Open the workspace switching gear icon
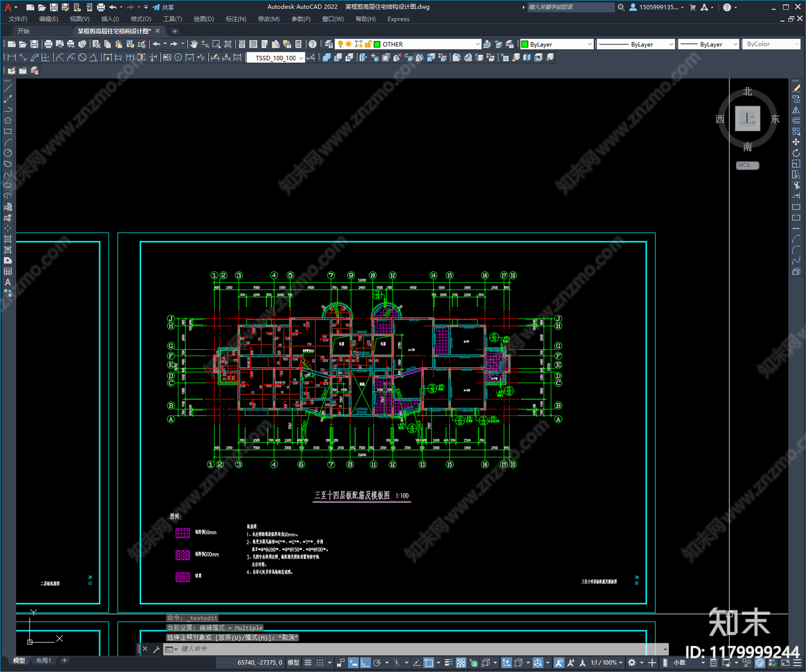 point(632,663)
